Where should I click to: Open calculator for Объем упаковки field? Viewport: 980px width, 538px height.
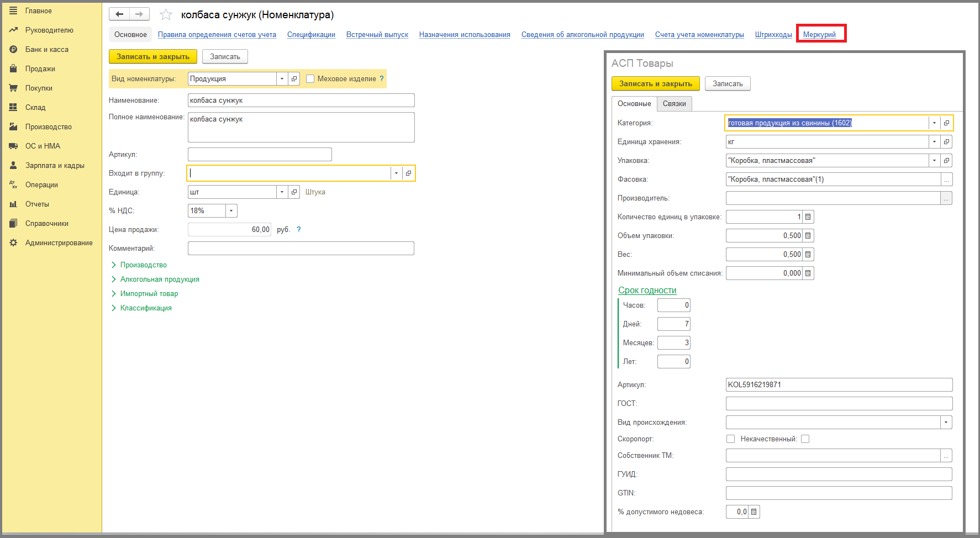[808, 236]
